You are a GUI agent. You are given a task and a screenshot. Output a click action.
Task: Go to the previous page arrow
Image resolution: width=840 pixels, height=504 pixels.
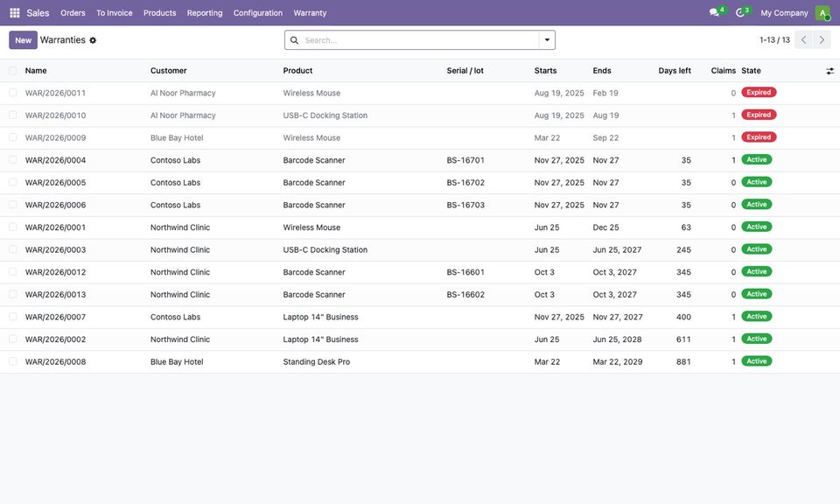pyautogui.click(x=803, y=39)
